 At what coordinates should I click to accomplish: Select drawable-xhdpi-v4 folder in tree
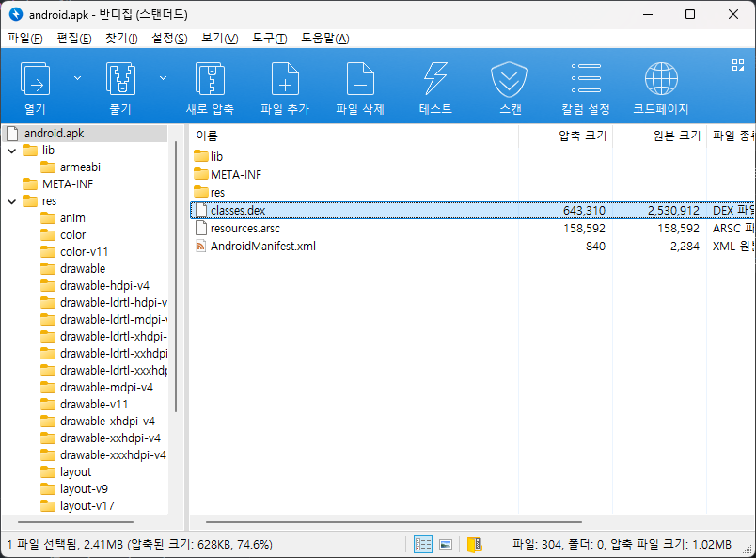[x=107, y=422]
